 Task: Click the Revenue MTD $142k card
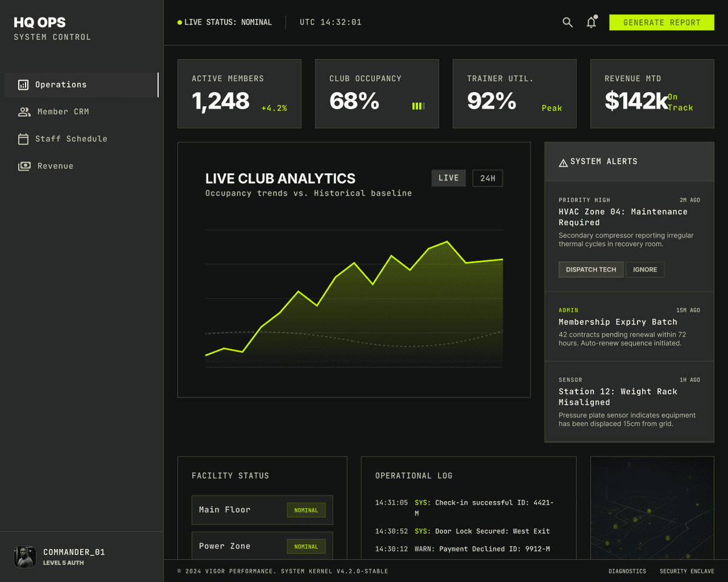(x=652, y=94)
